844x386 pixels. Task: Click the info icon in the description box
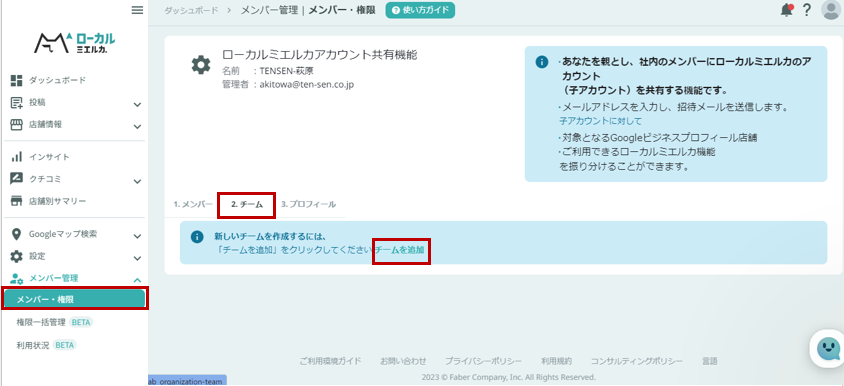click(x=542, y=62)
